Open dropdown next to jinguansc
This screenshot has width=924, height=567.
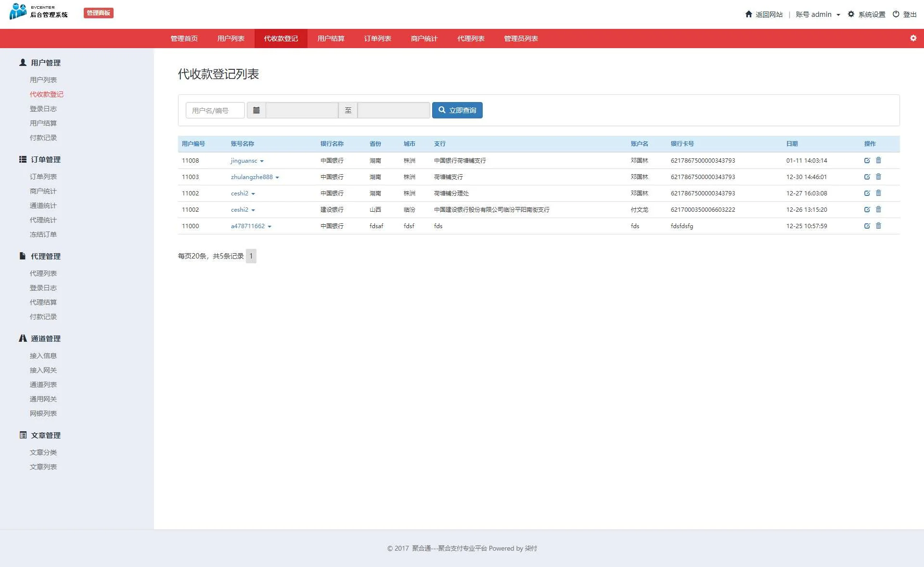click(x=262, y=161)
